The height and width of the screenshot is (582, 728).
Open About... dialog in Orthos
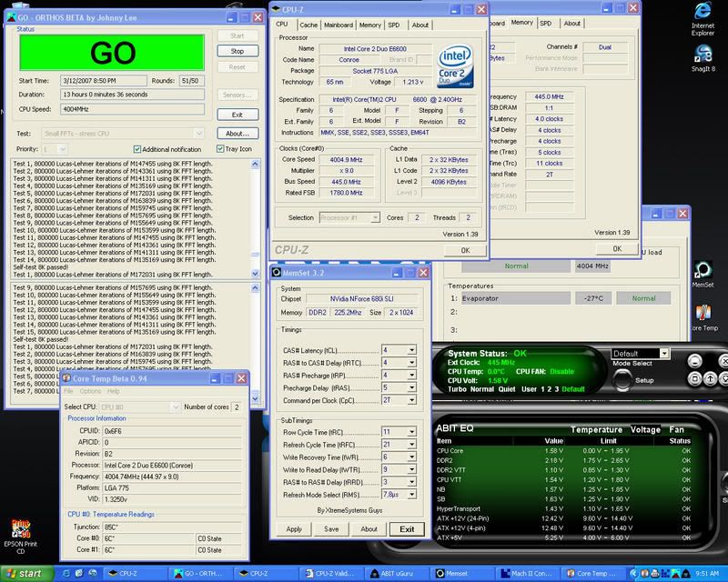[x=238, y=134]
